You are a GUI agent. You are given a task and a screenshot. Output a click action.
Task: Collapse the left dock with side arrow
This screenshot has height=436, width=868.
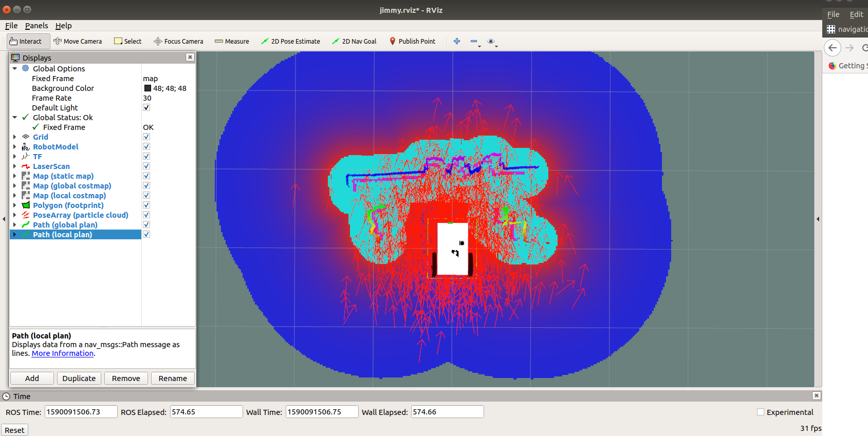[4, 219]
